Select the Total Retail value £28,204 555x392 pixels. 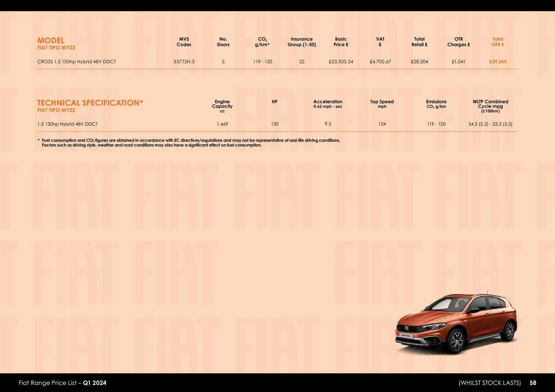point(420,61)
